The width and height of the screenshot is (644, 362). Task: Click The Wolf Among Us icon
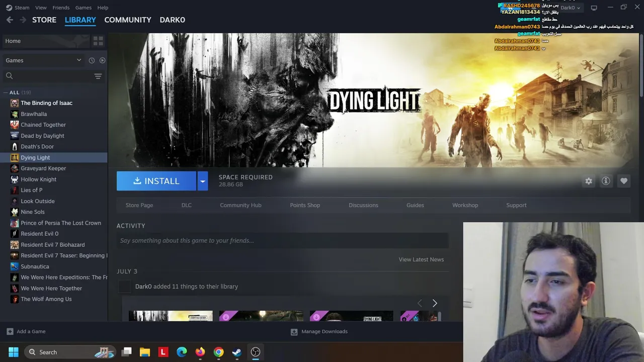[15, 299]
